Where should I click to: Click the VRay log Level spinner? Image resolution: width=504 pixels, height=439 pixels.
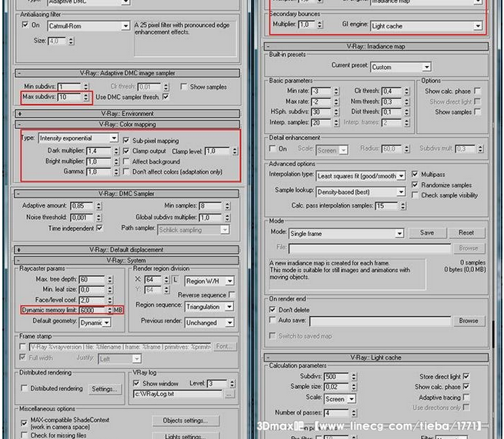pyautogui.click(x=232, y=384)
